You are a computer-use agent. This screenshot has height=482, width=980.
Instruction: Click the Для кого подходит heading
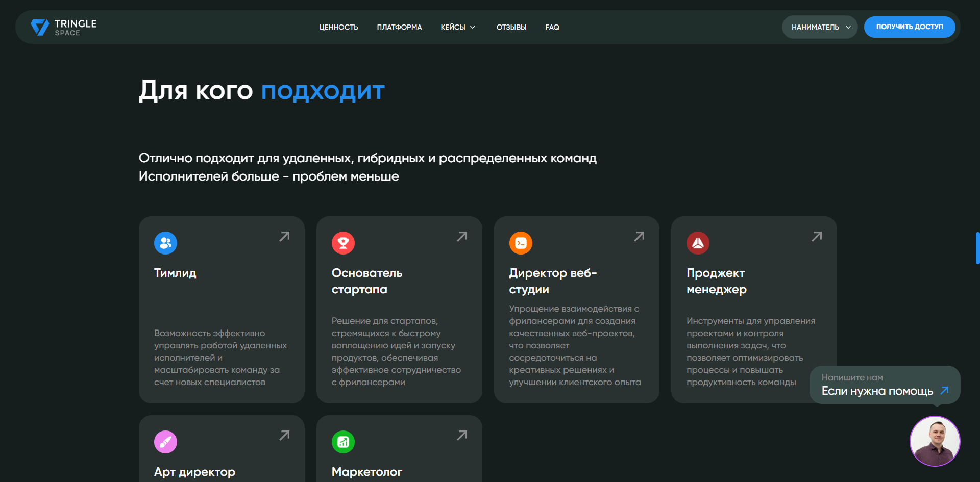tap(261, 91)
